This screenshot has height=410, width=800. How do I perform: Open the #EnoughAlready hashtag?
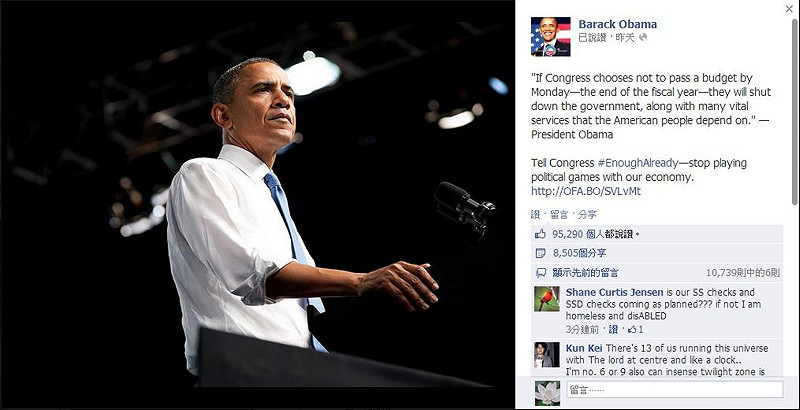[x=638, y=163]
